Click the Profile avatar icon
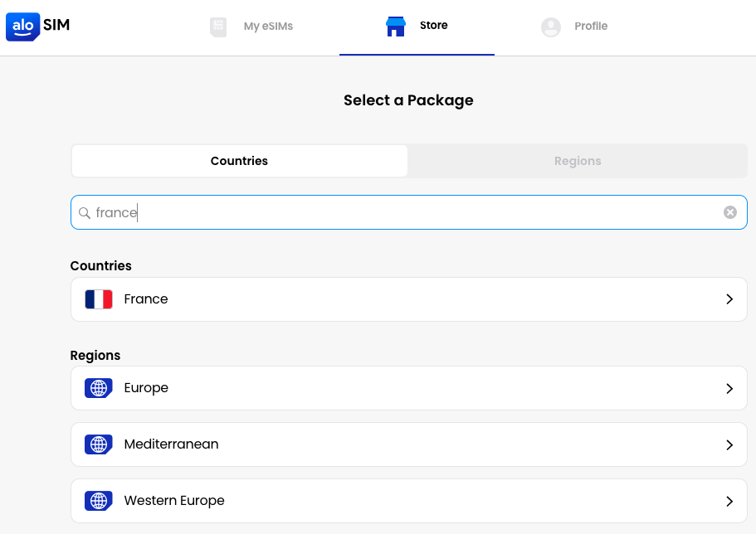756x534 pixels. click(x=551, y=27)
